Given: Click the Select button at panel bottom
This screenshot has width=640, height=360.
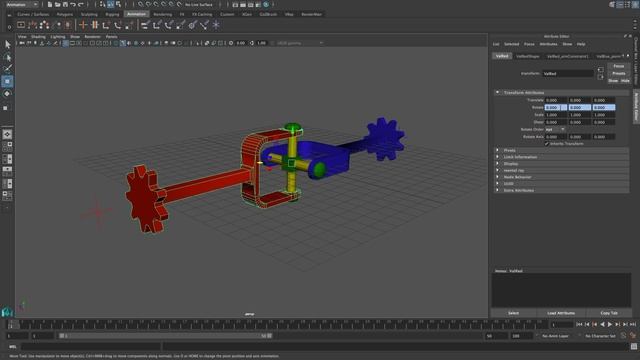Looking at the screenshot, I should click(x=513, y=313).
